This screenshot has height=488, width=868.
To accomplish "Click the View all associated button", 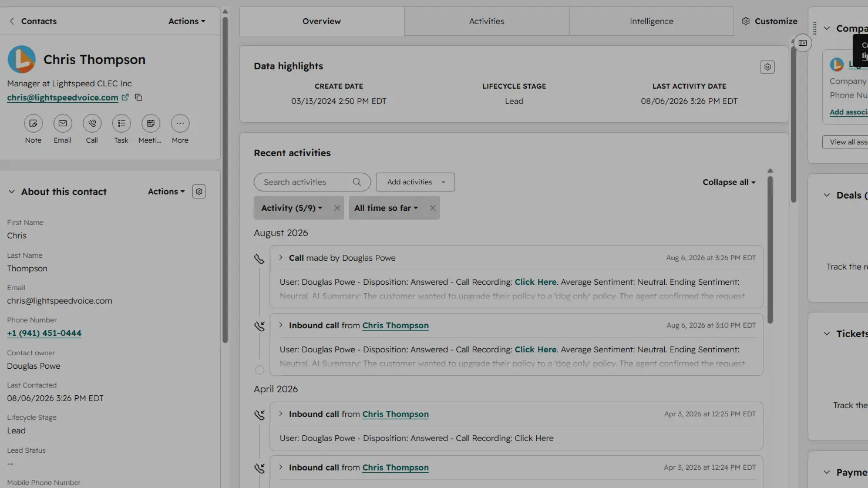I will click(845, 142).
